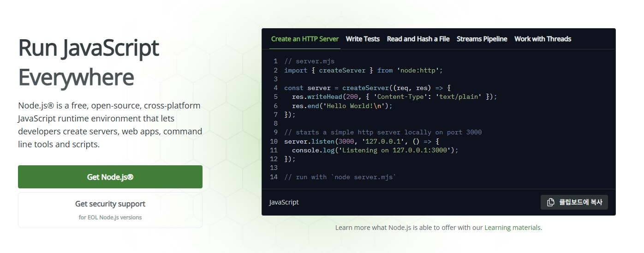
Task: Click the console.log('Listening on line
Action: click(376, 150)
